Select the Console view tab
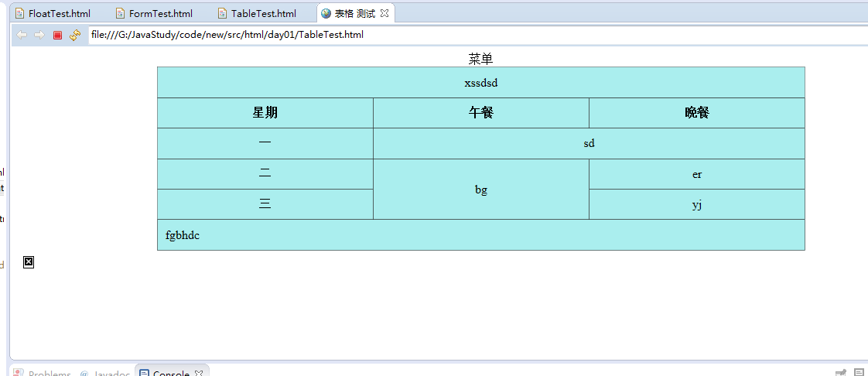This screenshot has width=868, height=376. (x=170, y=374)
